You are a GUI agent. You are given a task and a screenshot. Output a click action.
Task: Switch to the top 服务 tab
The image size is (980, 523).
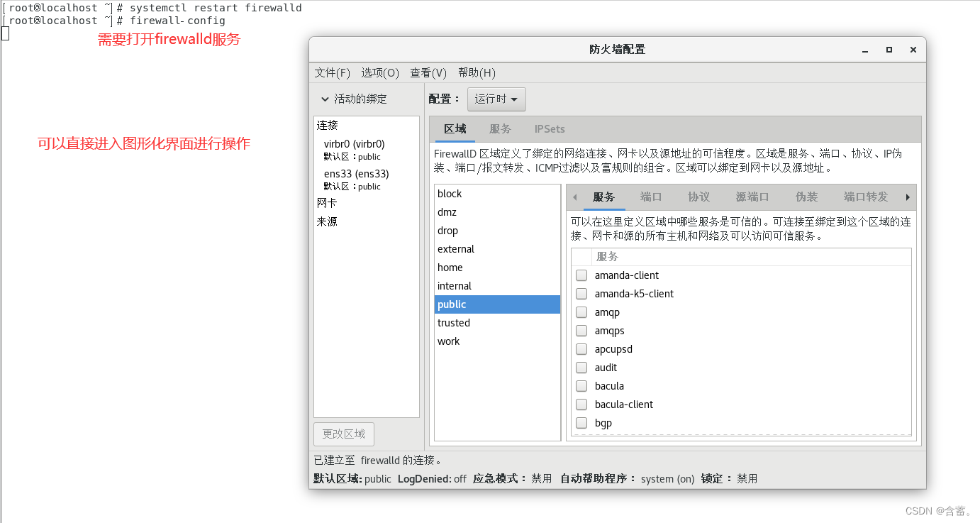(x=500, y=129)
